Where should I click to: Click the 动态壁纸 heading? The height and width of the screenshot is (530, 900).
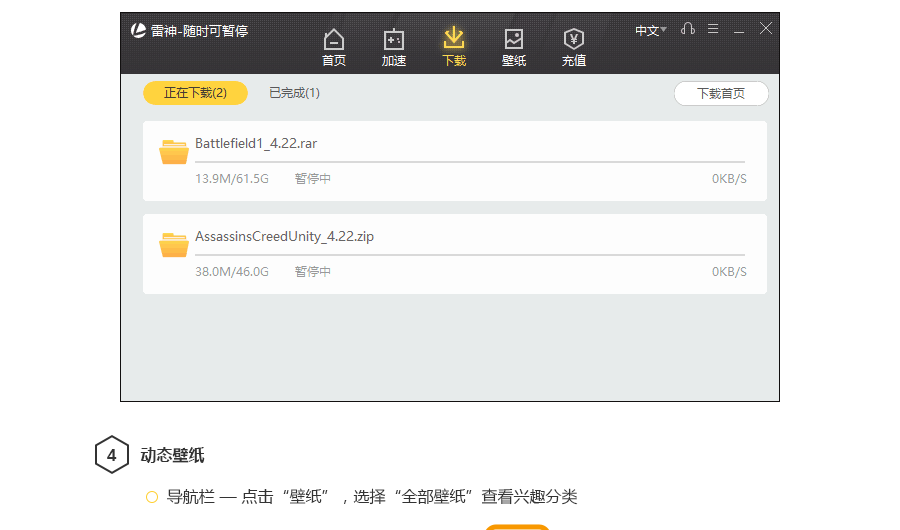pos(172,455)
